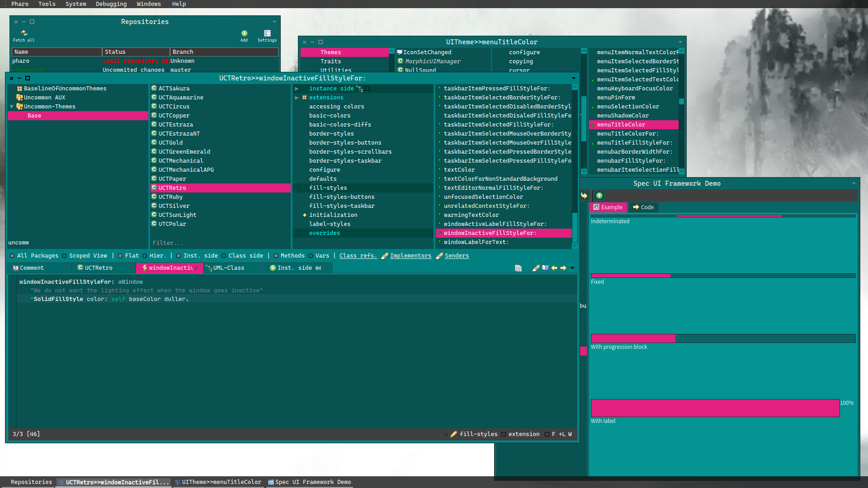The image size is (868, 488).
Task: Click the green plus icon in Spec demo
Action: [599, 196]
